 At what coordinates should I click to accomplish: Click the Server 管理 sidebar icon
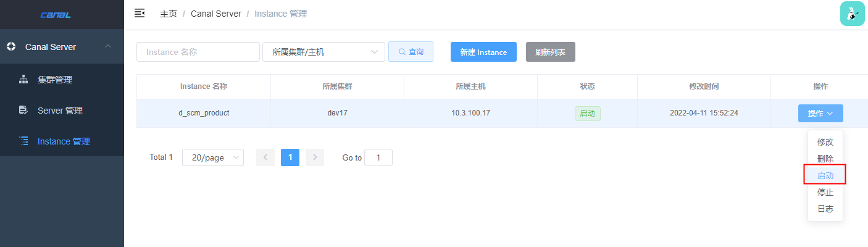23,111
